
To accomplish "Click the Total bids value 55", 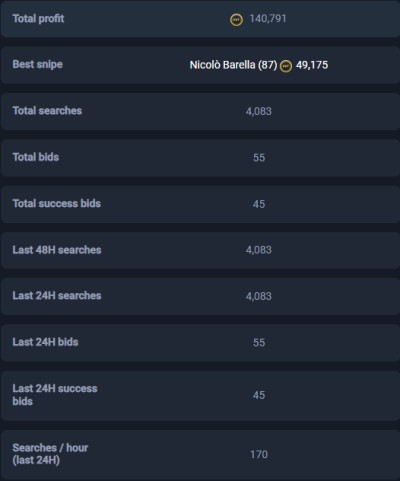I will point(259,158).
